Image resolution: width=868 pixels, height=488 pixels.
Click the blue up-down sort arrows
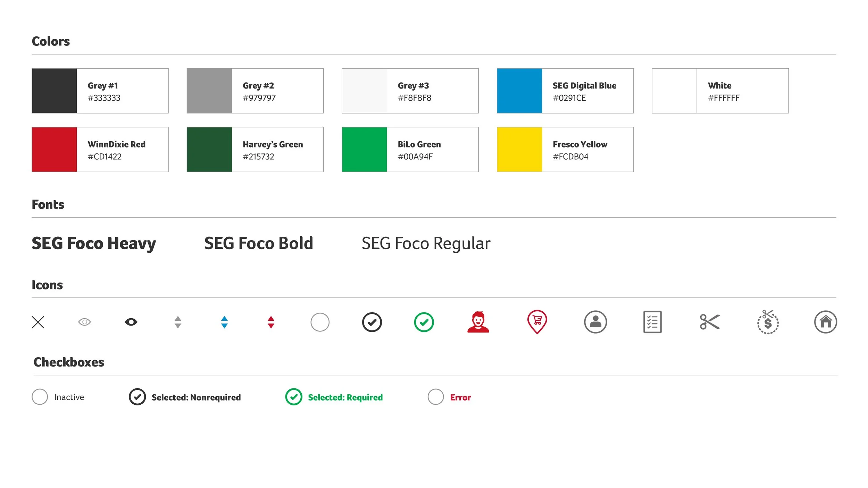[x=224, y=322]
